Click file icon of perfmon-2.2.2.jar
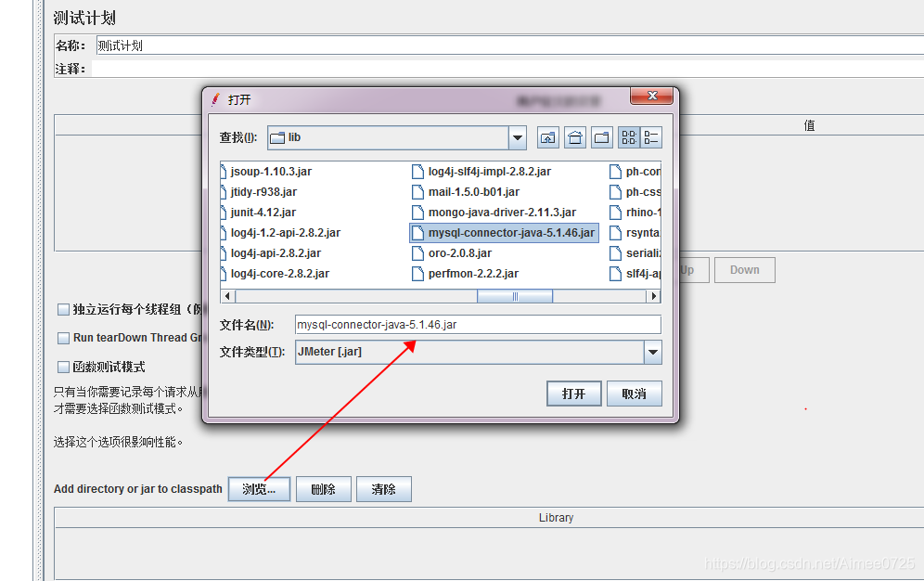924x581 pixels. 417,274
